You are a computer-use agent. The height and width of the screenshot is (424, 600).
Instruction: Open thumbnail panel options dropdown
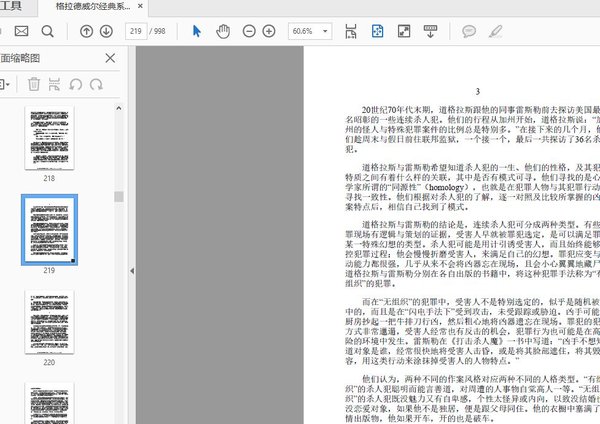[6, 85]
